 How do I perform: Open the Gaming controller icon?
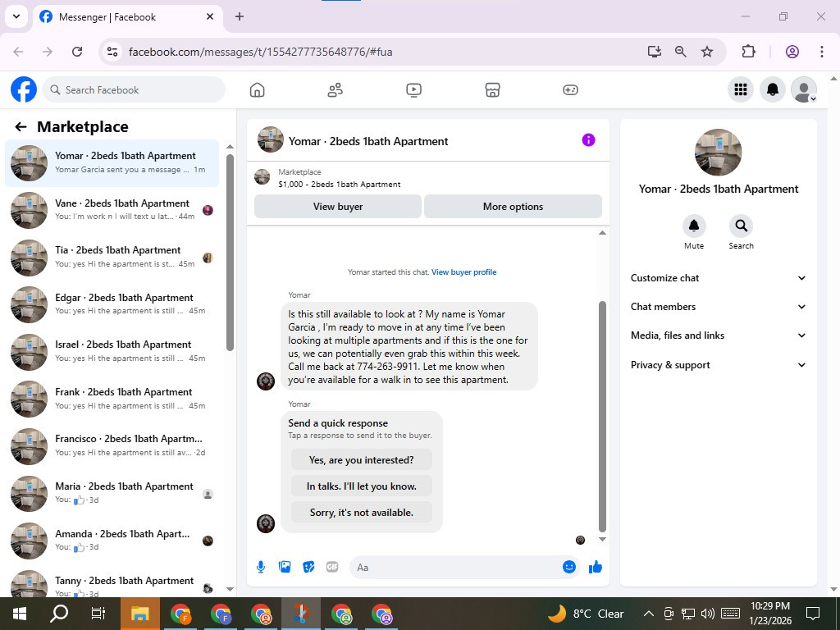pos(570,90)
